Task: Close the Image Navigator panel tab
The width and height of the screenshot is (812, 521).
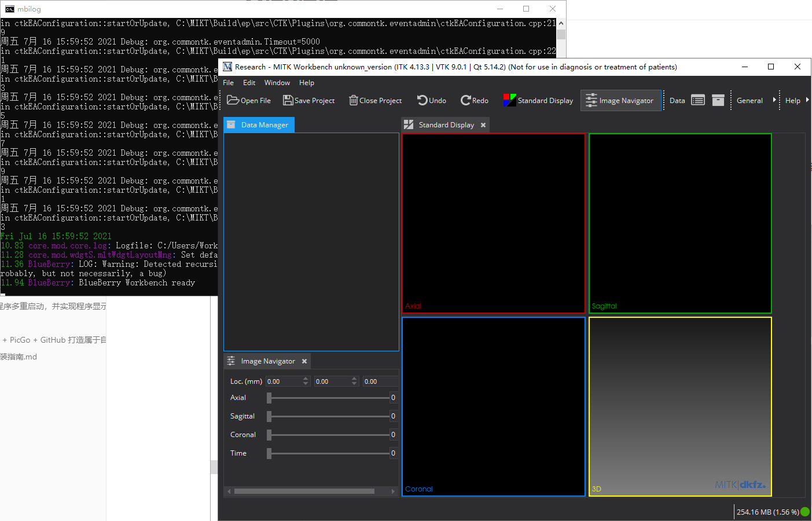Action: click(304, 361)
